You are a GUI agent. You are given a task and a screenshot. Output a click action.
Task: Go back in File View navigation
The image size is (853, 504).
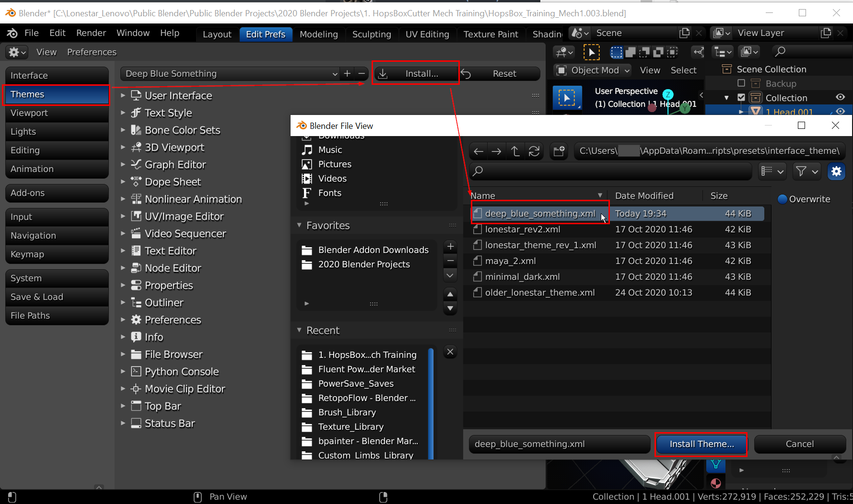coord(478,151)
